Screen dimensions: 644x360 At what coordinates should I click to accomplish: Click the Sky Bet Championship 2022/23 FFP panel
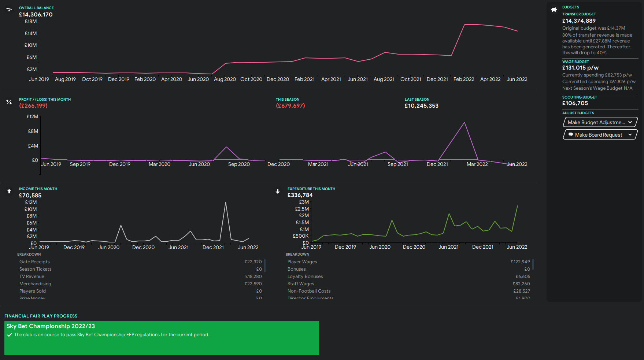(x=162, y=338)
